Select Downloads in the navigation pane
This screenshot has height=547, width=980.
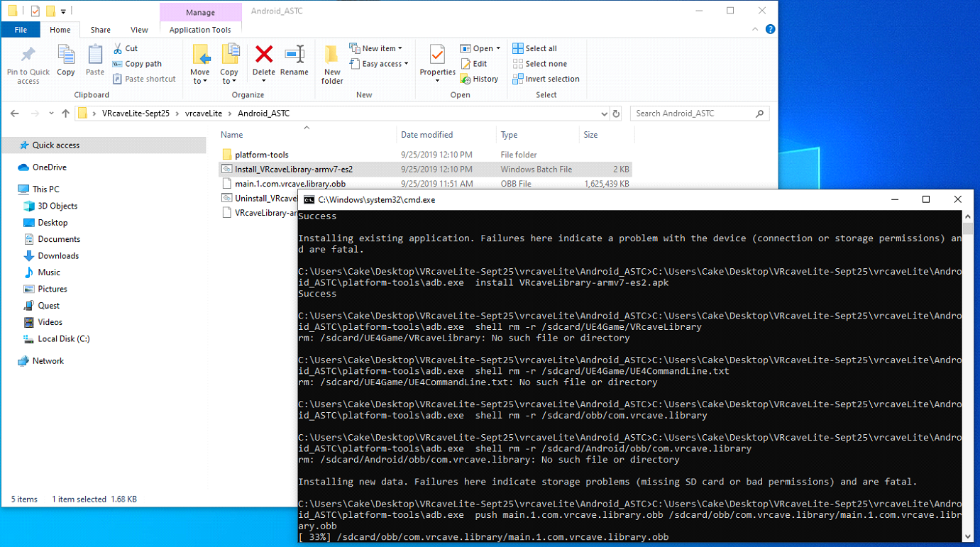click(x=58, y=255)
